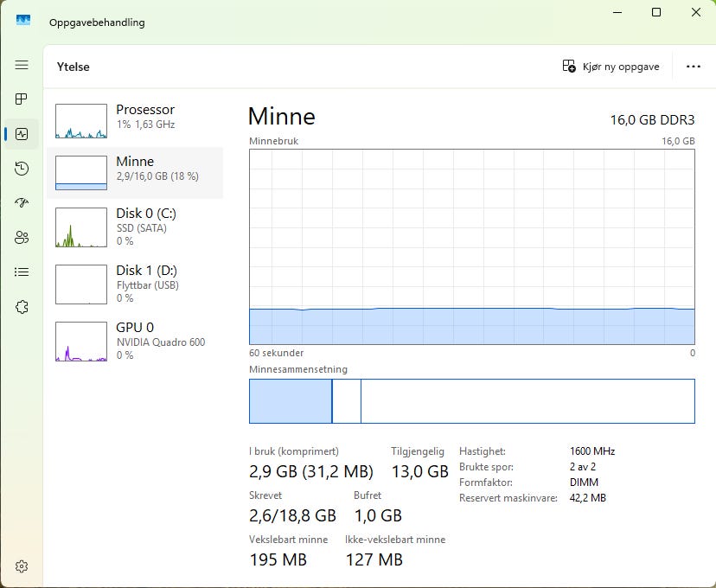Viewport: 716px width, 588px height.
Task: Open the Services puzzle-piece icon
Action: tap(22, 306)
